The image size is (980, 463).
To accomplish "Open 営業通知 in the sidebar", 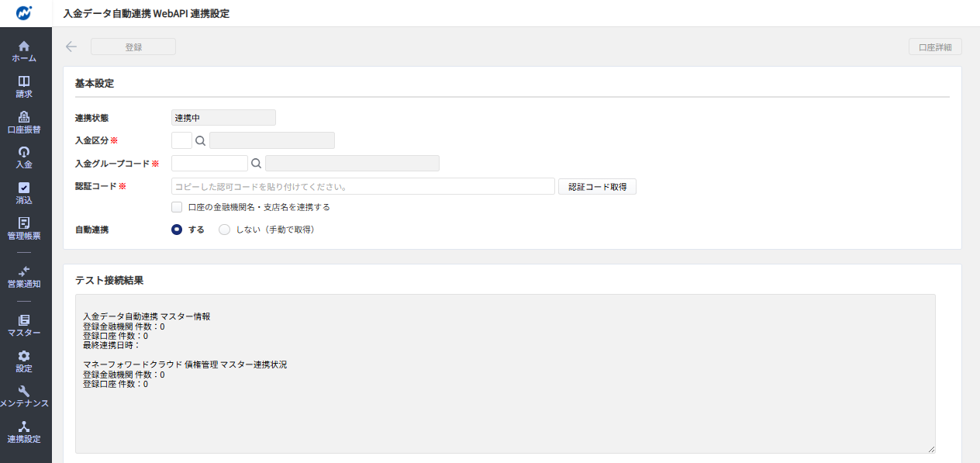I will pyautogui.click(x=24, y=277).
